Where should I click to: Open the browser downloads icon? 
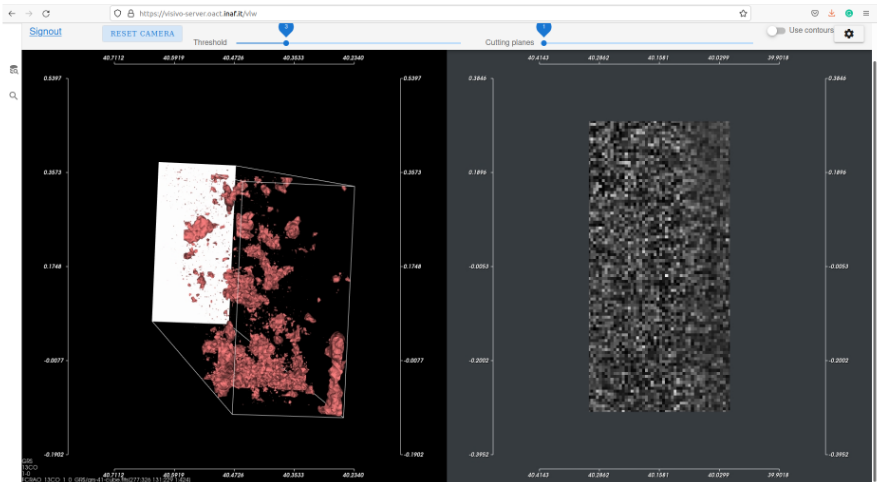point(832,13)
